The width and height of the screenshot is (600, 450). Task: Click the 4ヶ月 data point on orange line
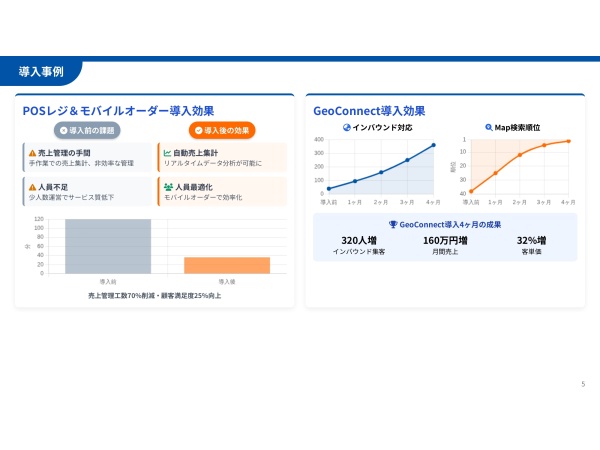coord(569,141)
